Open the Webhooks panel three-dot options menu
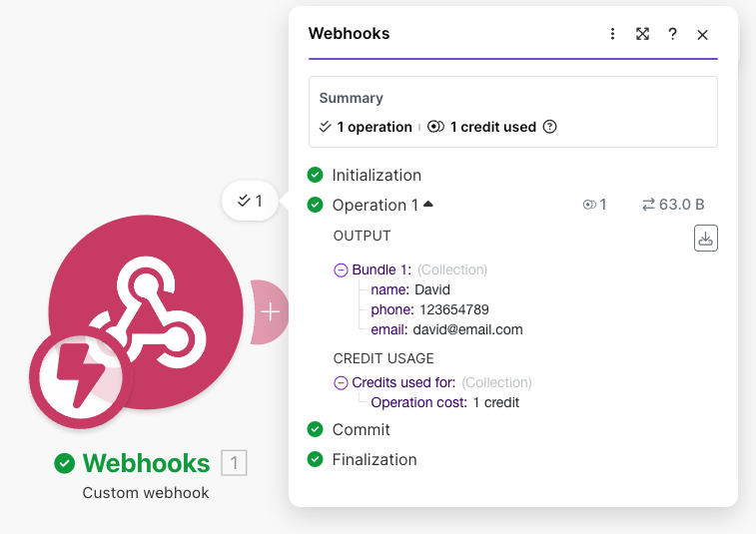 coord(612,34)
